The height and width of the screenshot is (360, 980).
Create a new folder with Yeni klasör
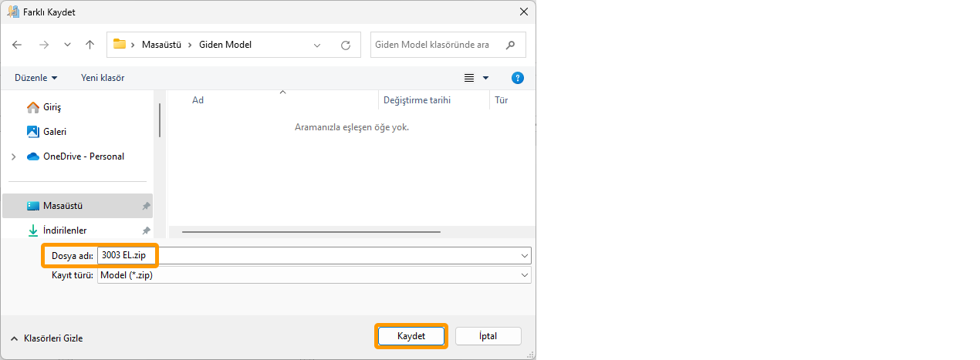103,78
